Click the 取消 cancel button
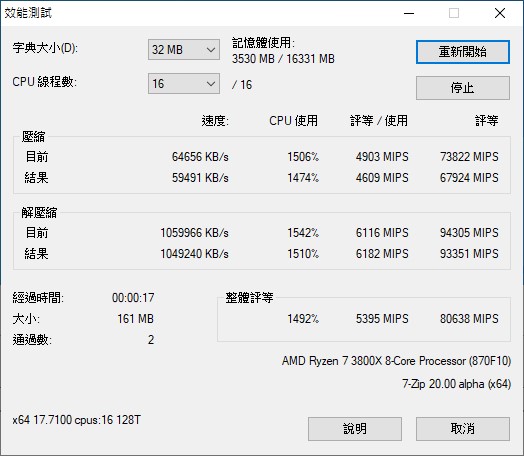Image resolution: width=524 pixels, height=456 pixels. (x=463, y=429)
